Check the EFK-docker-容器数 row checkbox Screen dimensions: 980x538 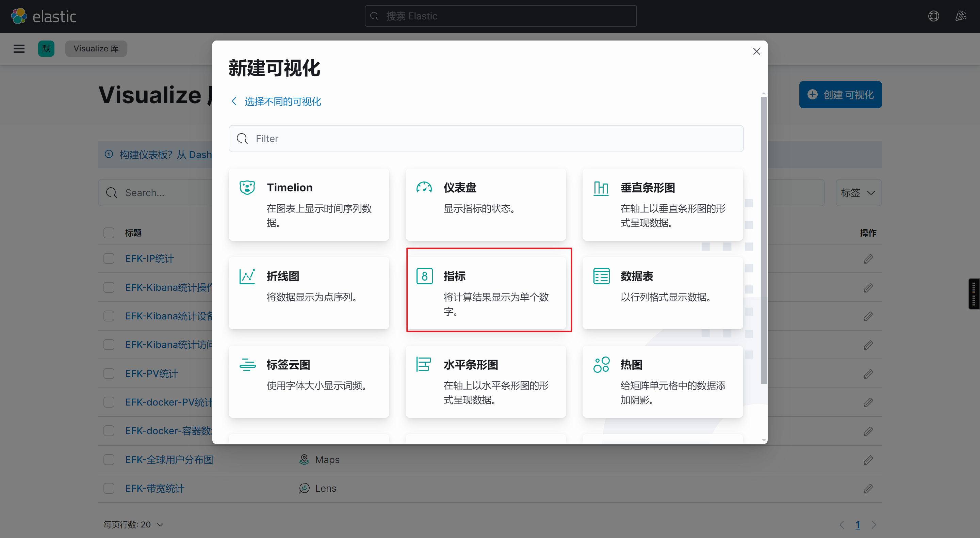[109, 431]
